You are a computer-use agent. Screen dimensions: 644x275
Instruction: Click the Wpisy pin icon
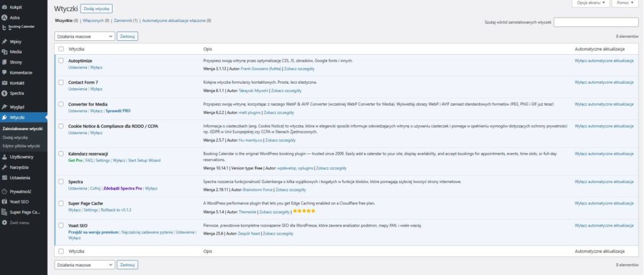4,42
